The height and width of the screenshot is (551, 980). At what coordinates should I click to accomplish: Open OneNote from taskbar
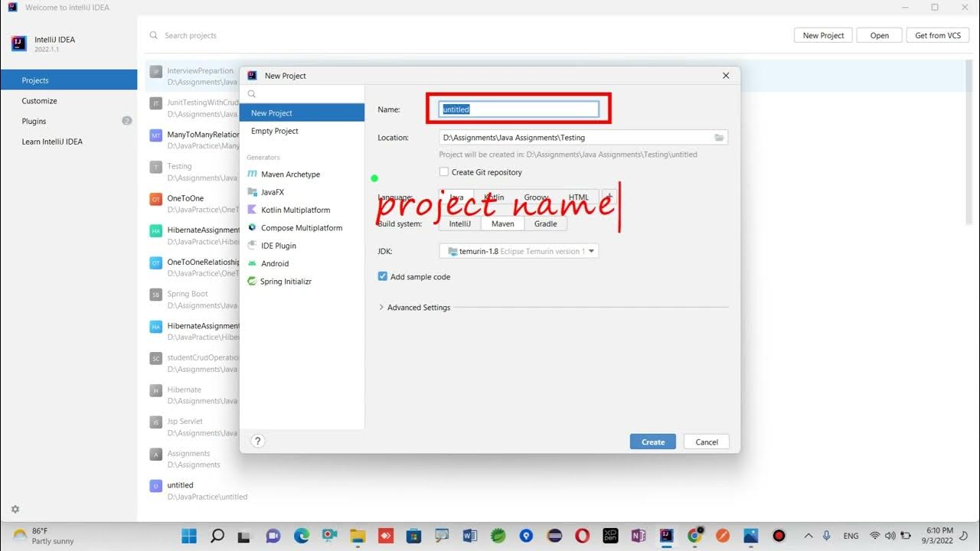(x=638, y=536)
